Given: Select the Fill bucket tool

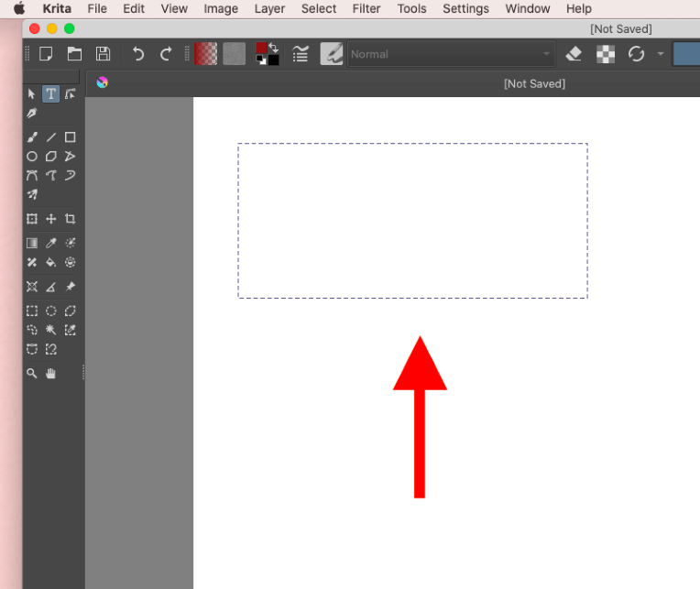Looking at the screenshot, I should (51, 262).
